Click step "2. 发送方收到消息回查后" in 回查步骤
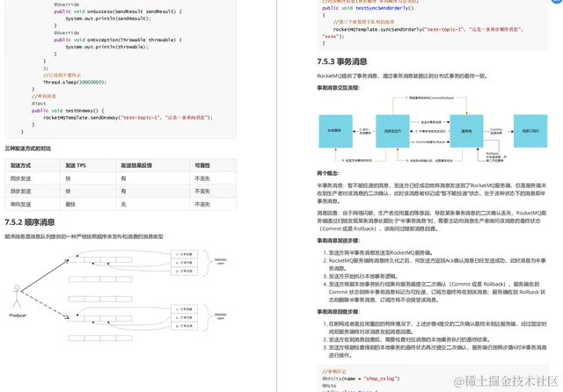This screenshot has width=563, height=392. point(406,339)
